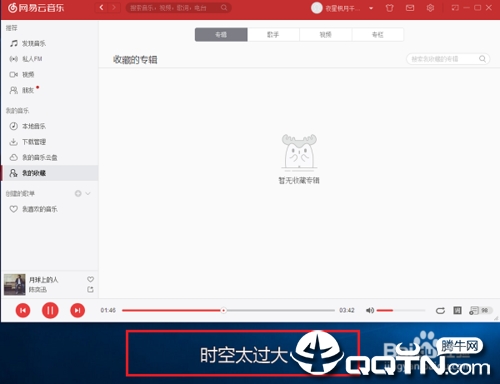
Task: Open 私人FM in the sidebar
Action: click(x=49, y=59)
